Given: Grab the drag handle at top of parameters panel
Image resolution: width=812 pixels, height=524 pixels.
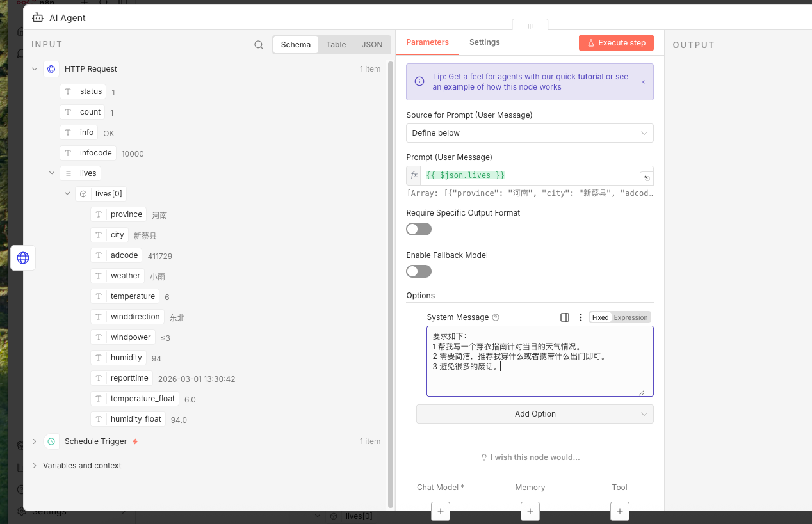Looking at the screenshot, I should (530, 26).
